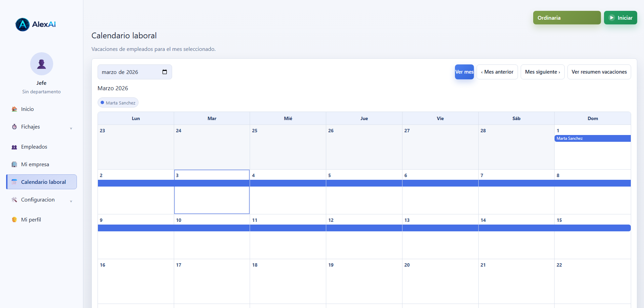This screenshot has width=644, height=308.
Task: Click the Mi empresa building icon
Action: 14,165
